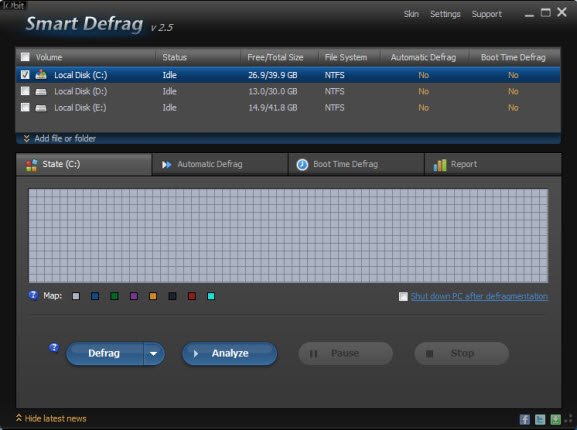Open the Settings link in the header
The width and height of the screenshot is (577, 430).
coord(445,14)
